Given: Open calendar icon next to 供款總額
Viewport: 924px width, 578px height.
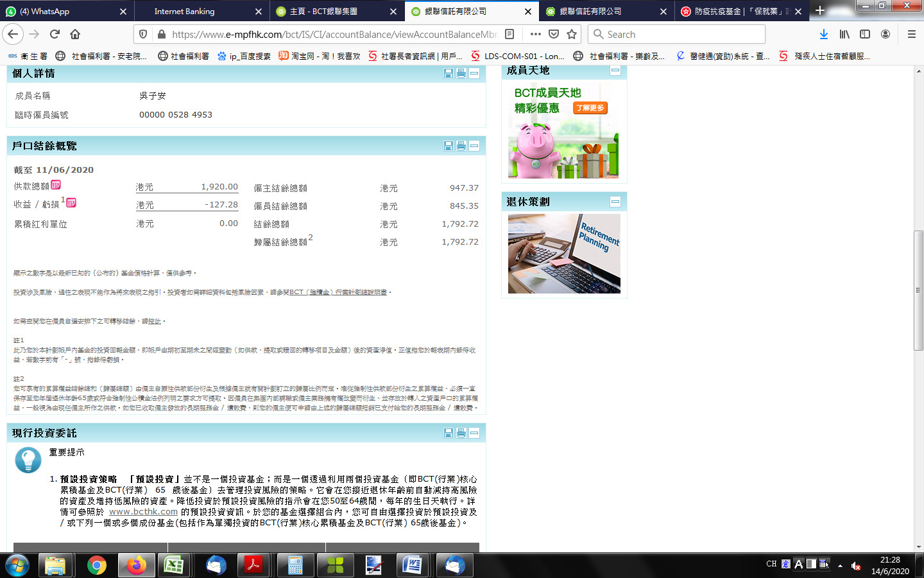Looking at the screenshot, I should [x=56, y=185].
